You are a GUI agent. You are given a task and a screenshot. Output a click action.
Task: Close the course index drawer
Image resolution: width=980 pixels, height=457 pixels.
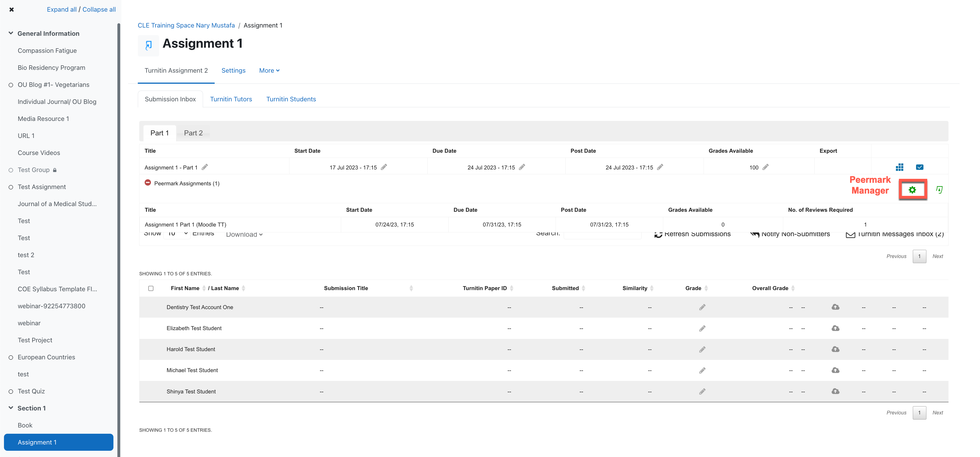11,10
